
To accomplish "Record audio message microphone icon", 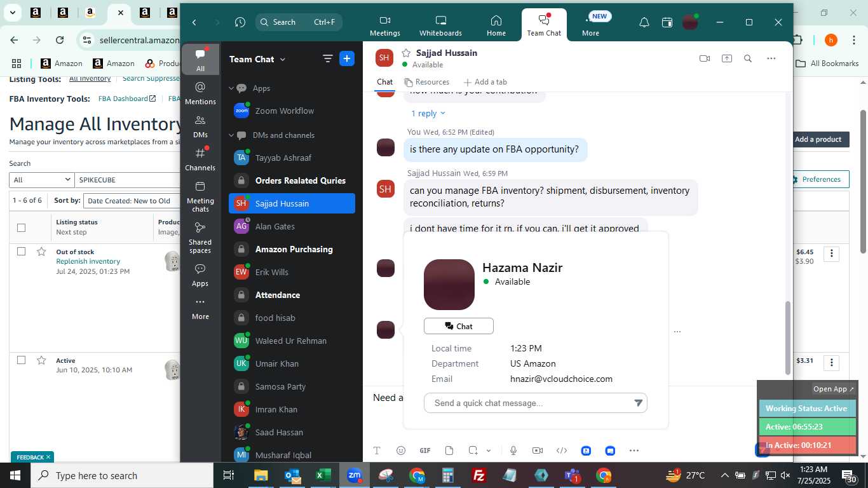I will pyautogui.click(x=513, y=451).
